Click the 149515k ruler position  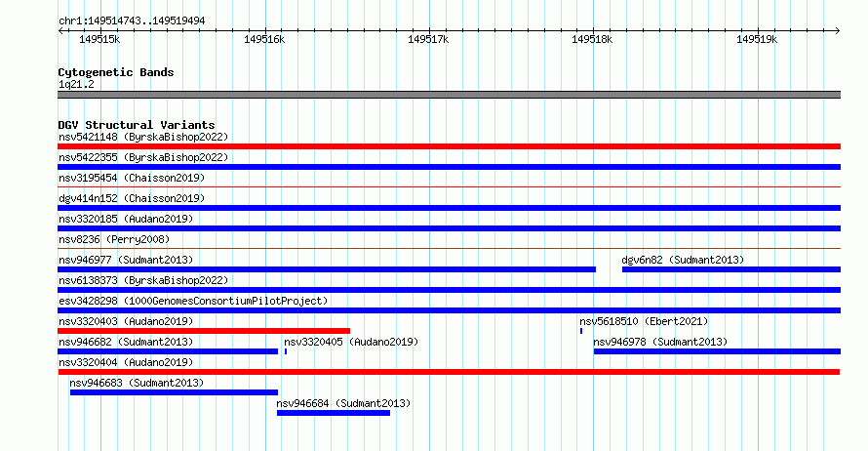tap(99, 39)
